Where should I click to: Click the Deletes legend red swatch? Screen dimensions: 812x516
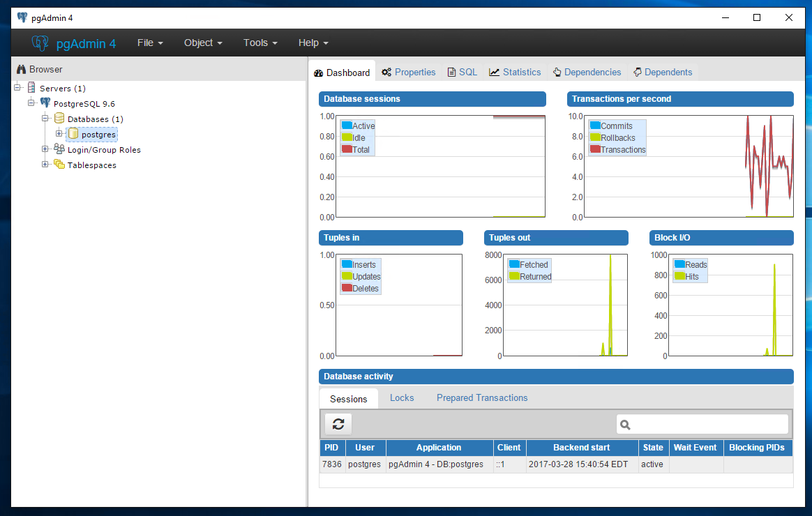pyautogui.click(x=347, y=288)
